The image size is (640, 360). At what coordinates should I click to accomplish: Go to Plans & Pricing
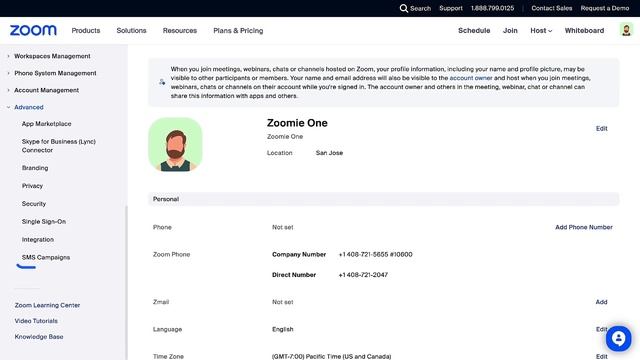point(238,31)
